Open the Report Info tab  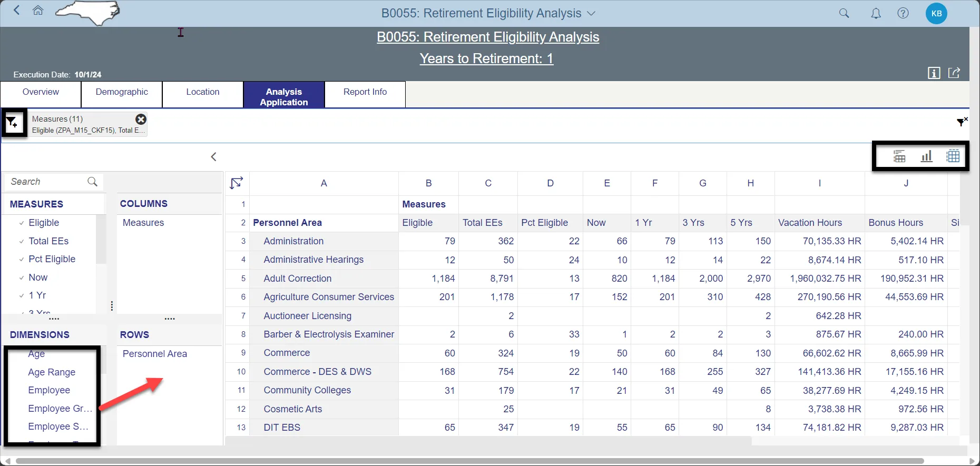(365, 92)
